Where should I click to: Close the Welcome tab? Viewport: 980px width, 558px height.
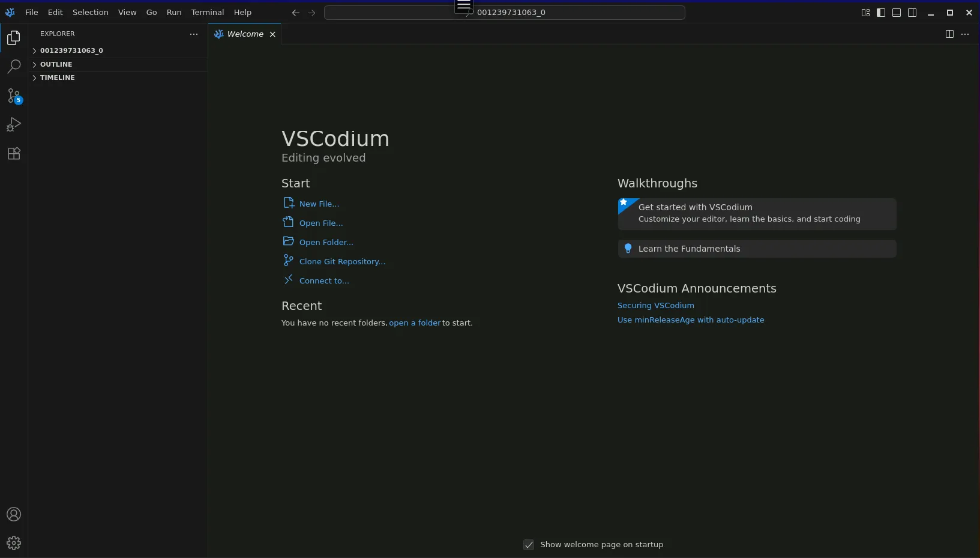pyautogui.click(x=272, y=34)
